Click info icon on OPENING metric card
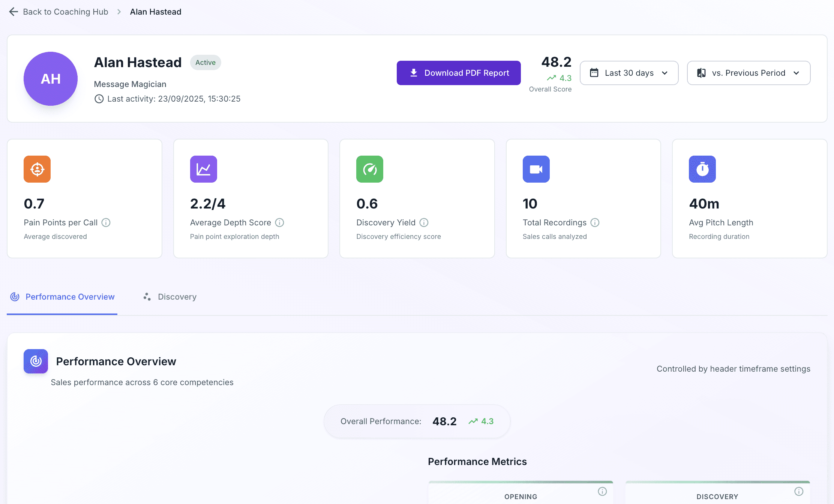This screenshot has height=504, width=834. pyautogui.click(x=602, y=491)
